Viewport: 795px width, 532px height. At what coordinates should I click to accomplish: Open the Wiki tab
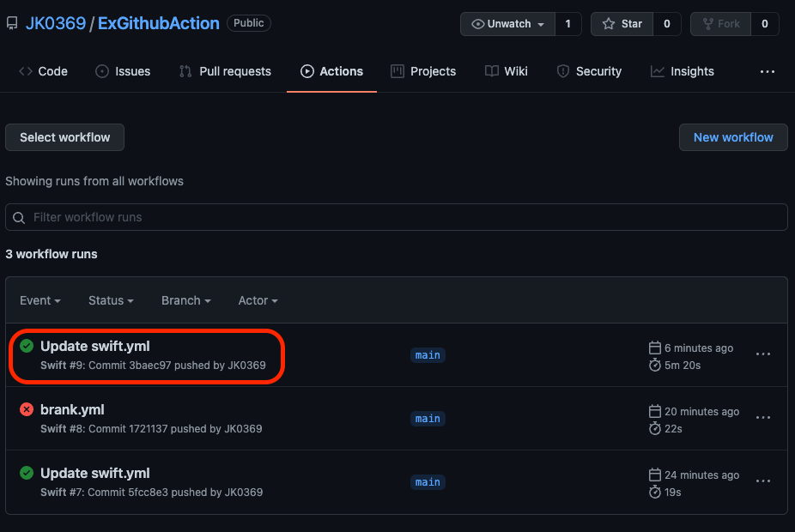506,71
